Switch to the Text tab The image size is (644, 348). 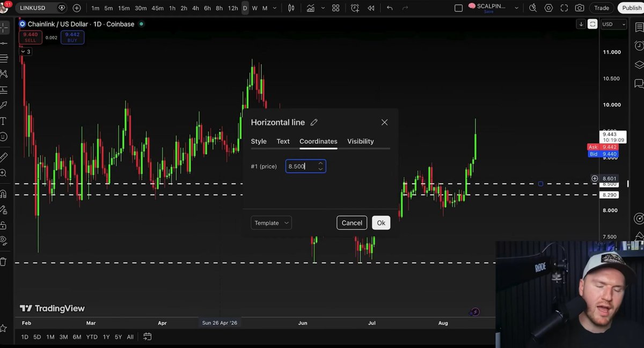[283, 142]
